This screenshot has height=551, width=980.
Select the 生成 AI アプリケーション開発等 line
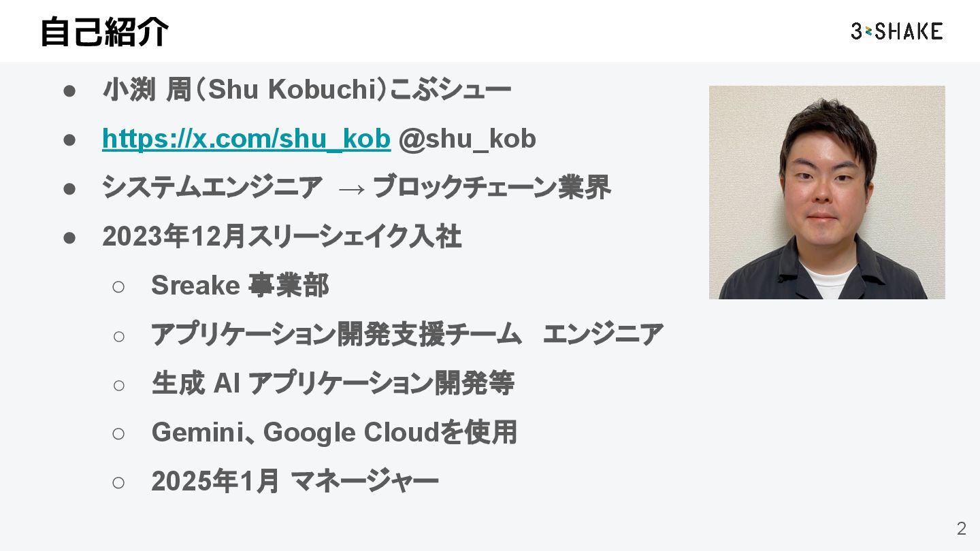tap(332, 384)
